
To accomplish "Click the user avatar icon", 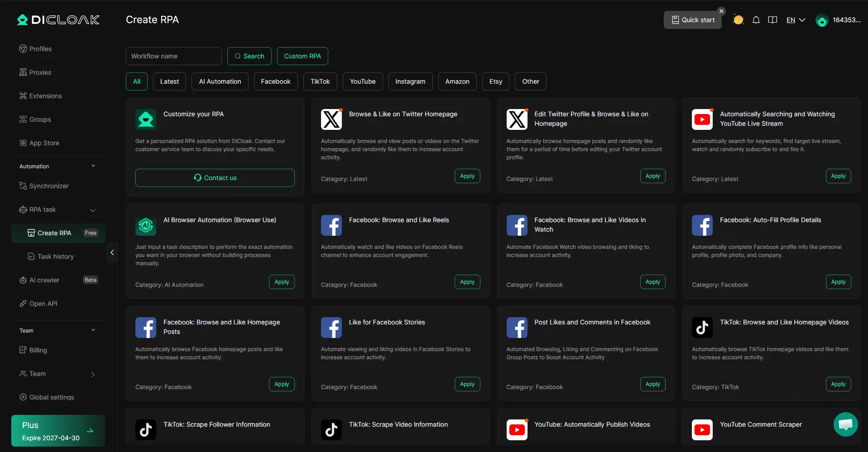I will pos(821,20).
